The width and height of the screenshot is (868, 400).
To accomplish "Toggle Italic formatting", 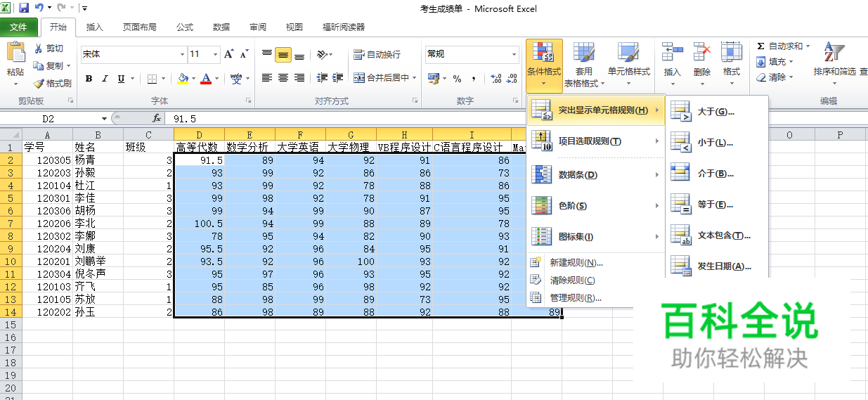I will tap(105, 79).
